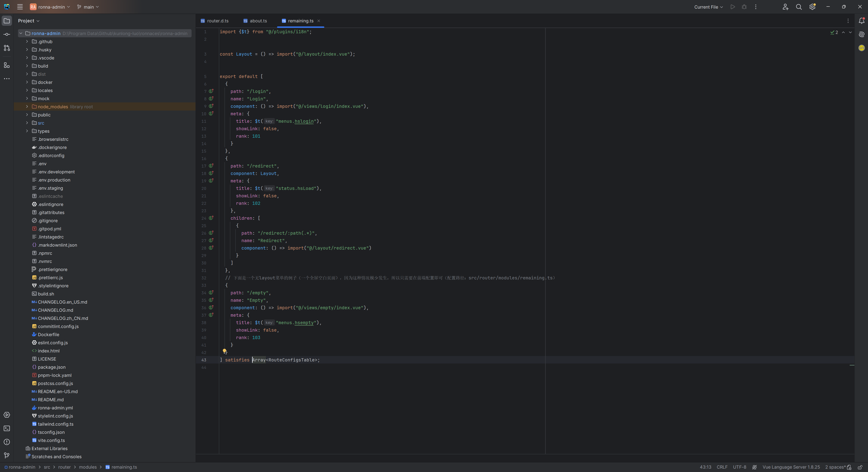Switch to the router.d.ts tab
This screenshot has width=868, height=472.
[x=215, y=21]
